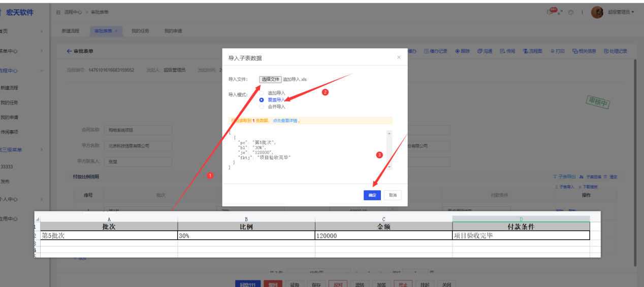
Task: Select the 覆盖导入 radio option
Action: pos(262,100)
